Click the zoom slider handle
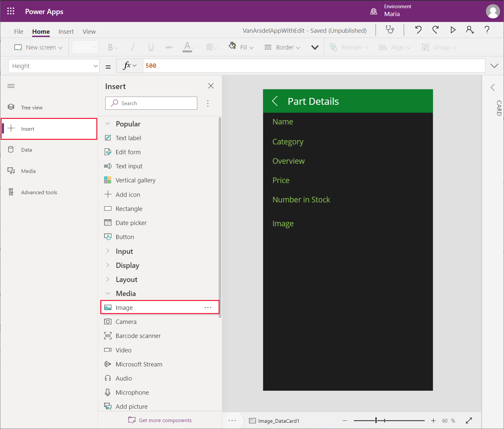Screen dimensions: 504x429 [x=376, y=420]
